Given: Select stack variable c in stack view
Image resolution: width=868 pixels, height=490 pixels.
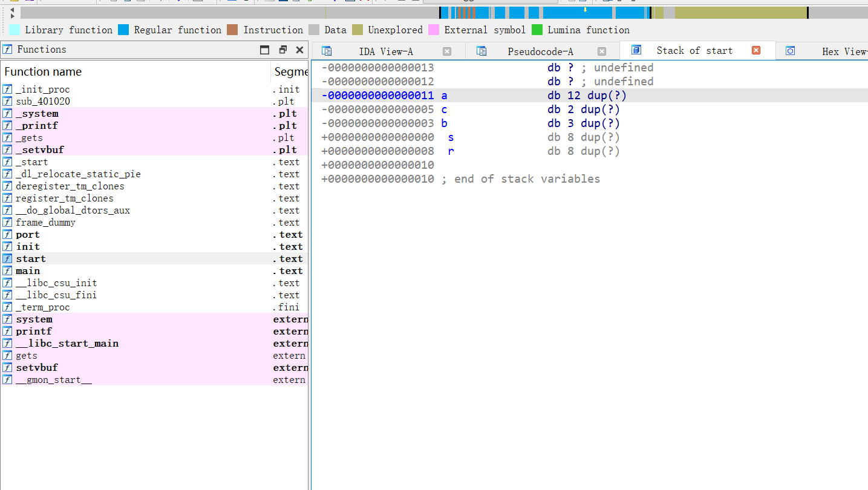Looking at the screenshot, I should pos(445,109).
